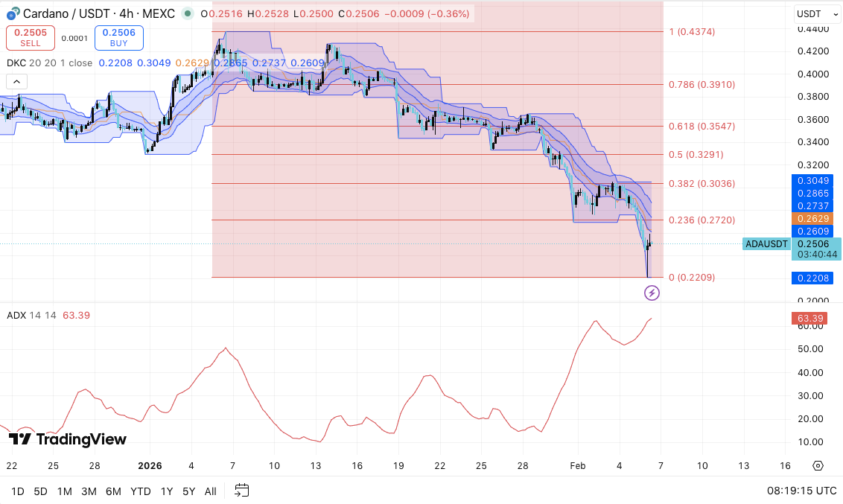Select the All time range
Screen dimensions: 843x504
pos(210,491)
